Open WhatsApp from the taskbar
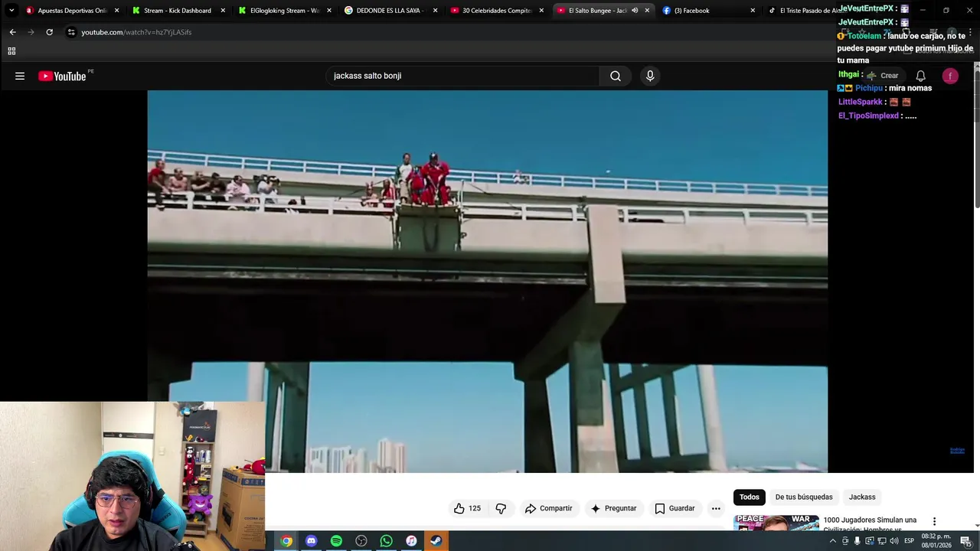 click(x=386, y=541)
